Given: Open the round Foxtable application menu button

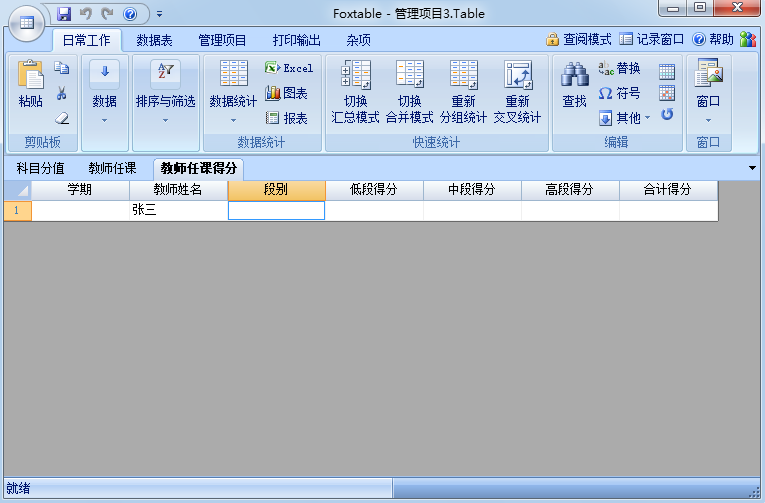Looking at the screenshot, I should point(27,23).
